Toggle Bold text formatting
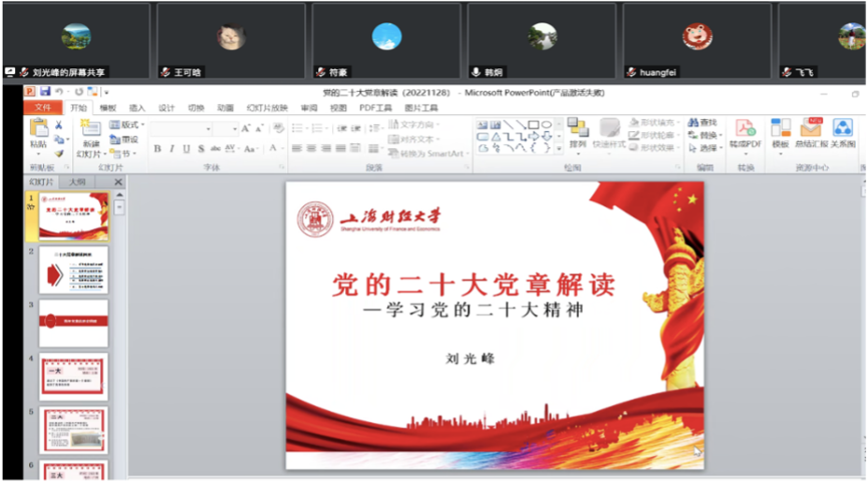Screen dimensions: 868x483 tap(157, 149)
